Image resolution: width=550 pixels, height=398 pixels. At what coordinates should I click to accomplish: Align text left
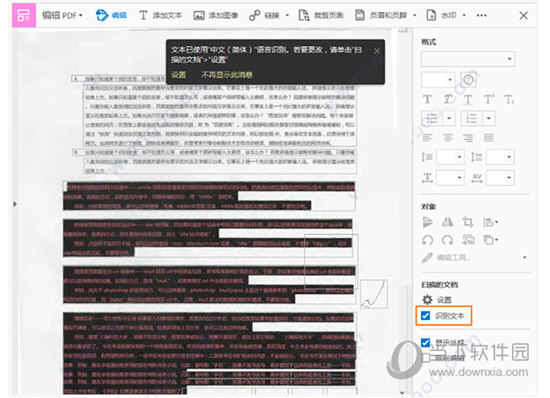(x=427, y=138)
